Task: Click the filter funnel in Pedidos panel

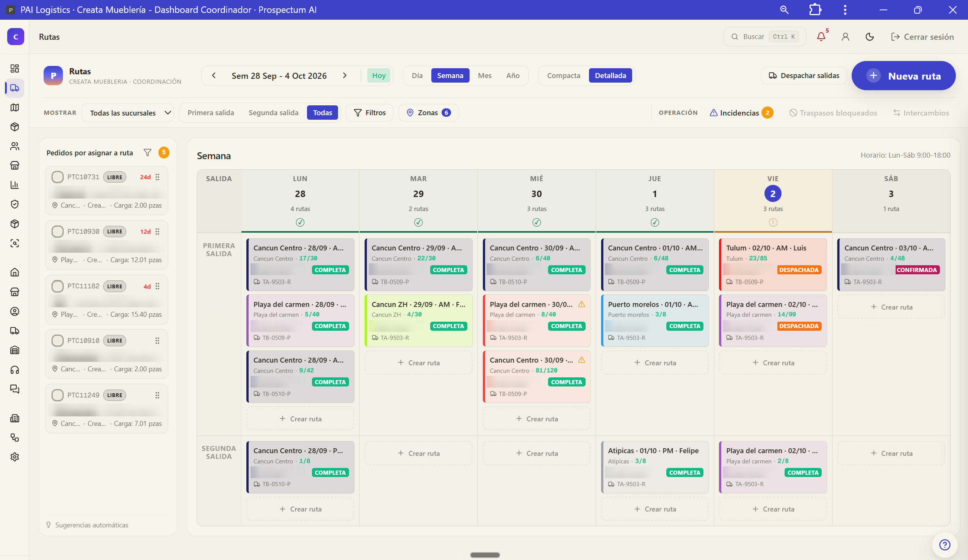Action: point(147,152)
